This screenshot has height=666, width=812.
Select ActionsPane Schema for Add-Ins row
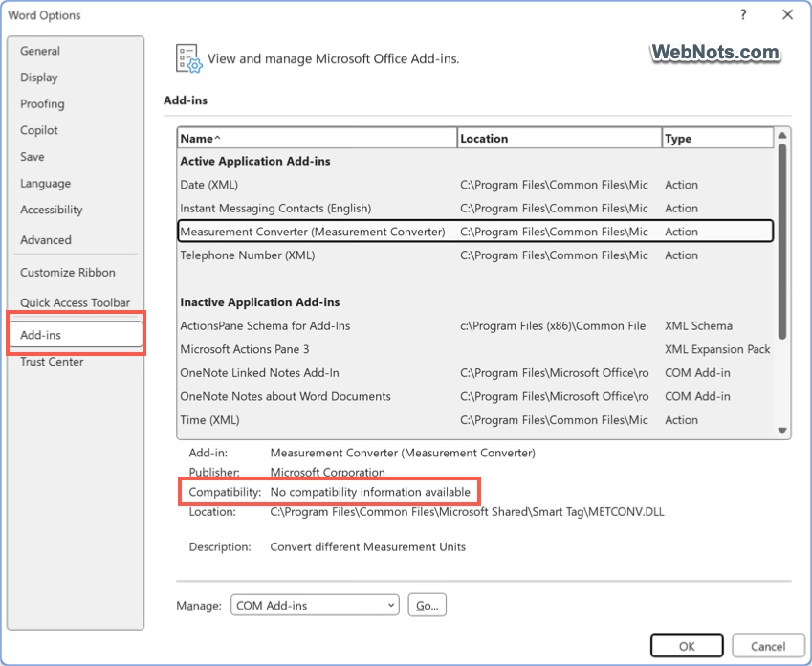tap(475, 325)
